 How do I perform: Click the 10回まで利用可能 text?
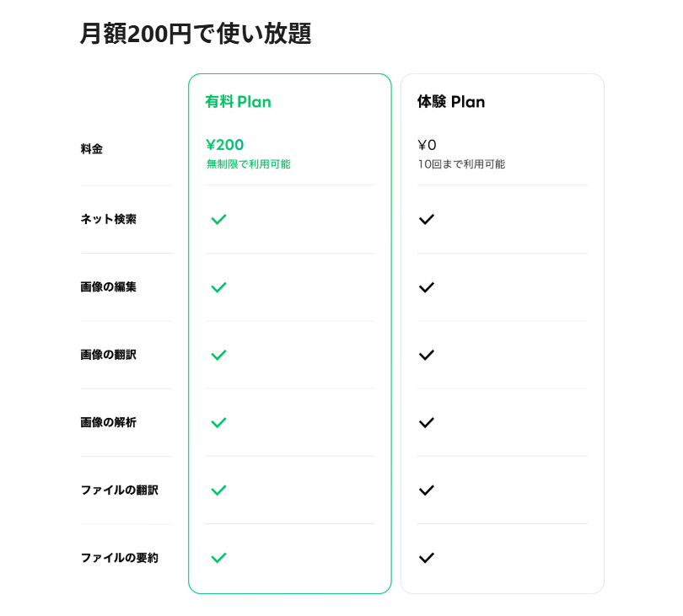pos(461,164)
